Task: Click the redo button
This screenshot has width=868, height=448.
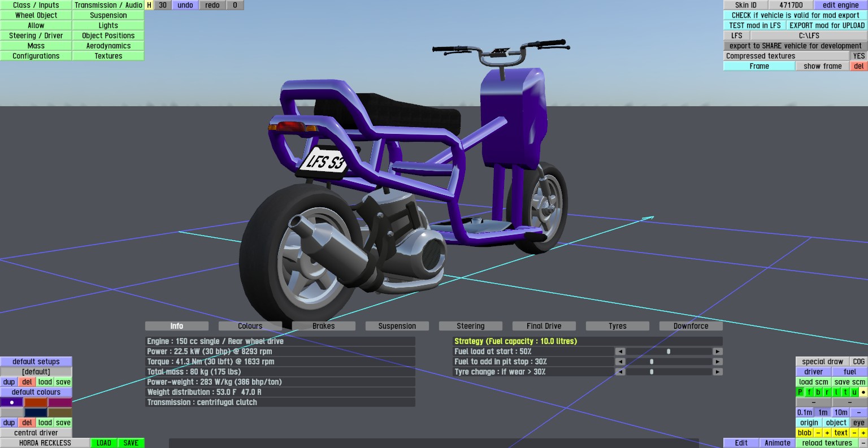Action: (x=212, y=5)
